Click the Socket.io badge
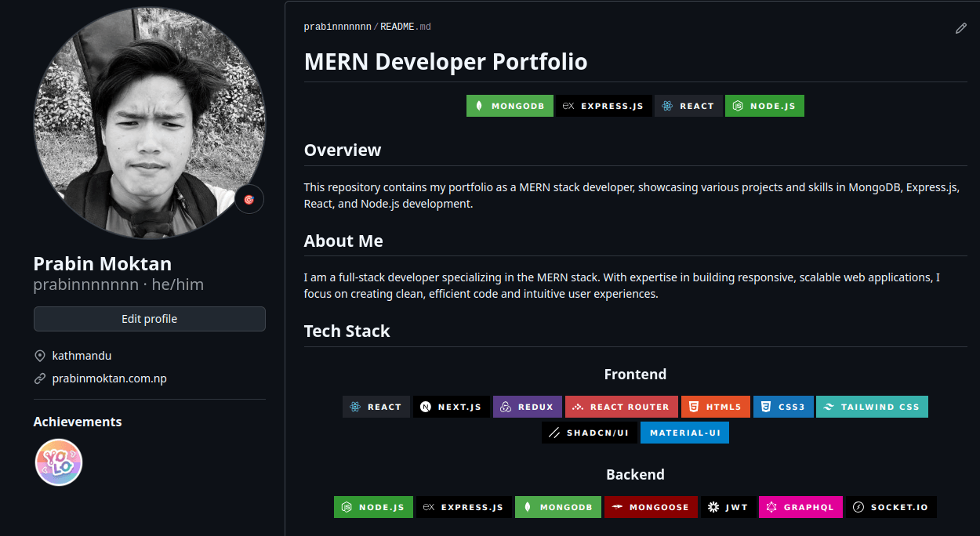 [x=891, y=507]
